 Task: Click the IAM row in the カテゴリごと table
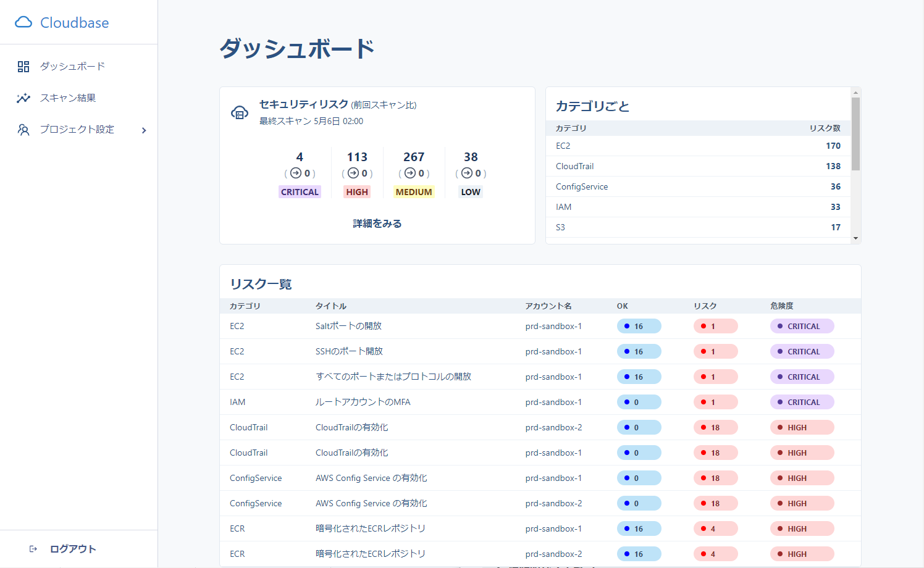(x=698, y=207)
